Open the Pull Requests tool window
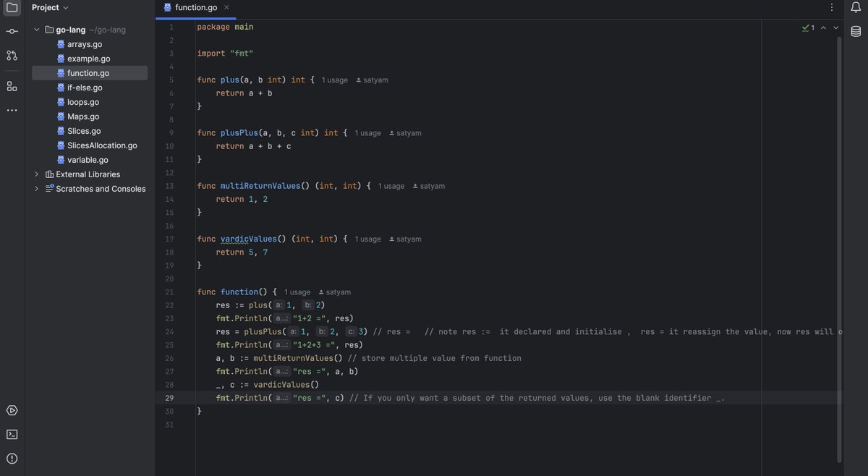Screen dimensions: 868x476 tap(12, 56)
